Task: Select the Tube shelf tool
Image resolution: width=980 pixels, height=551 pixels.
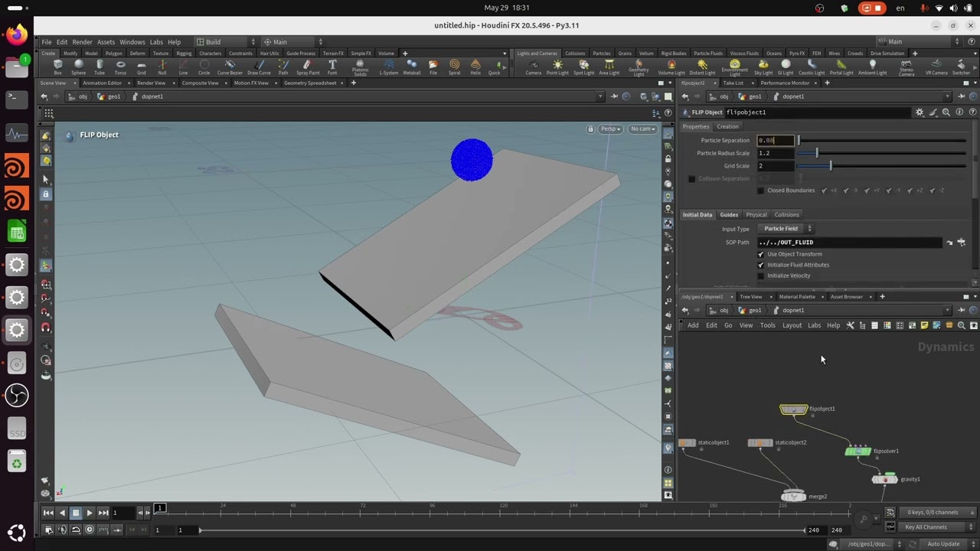Action: pos(100,67)
